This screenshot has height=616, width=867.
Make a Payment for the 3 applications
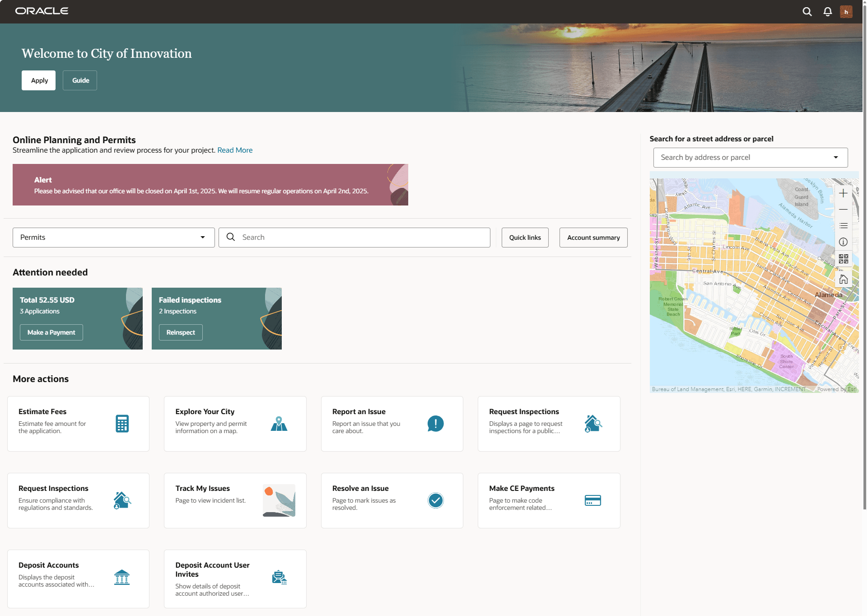(x=51, y=332)
